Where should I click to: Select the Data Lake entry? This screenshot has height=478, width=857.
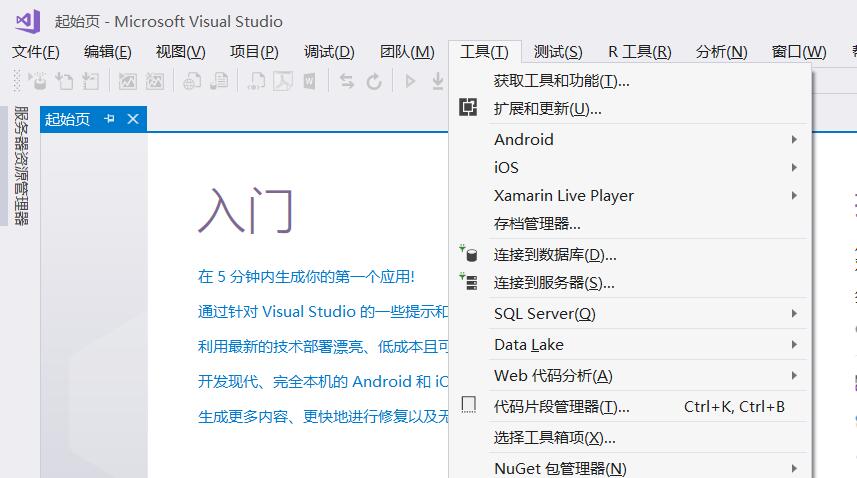(x=630, y=345)
